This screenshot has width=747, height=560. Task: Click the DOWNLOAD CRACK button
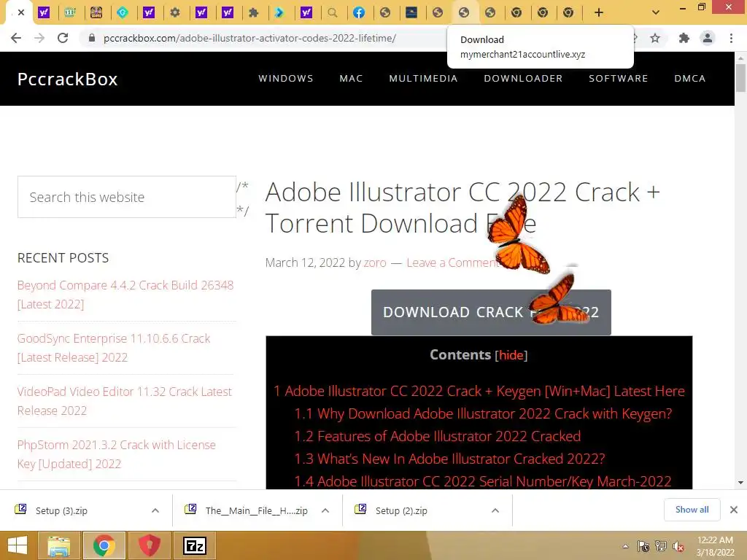(x=491, y=312)
